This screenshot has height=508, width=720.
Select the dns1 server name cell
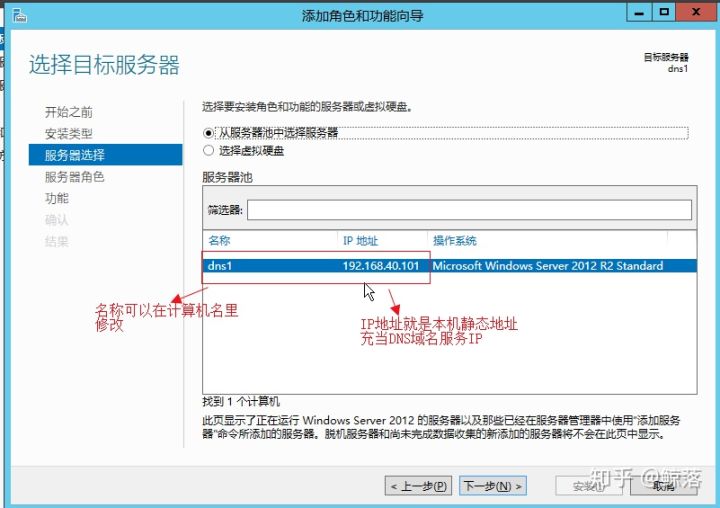click(x=219, y=265)
